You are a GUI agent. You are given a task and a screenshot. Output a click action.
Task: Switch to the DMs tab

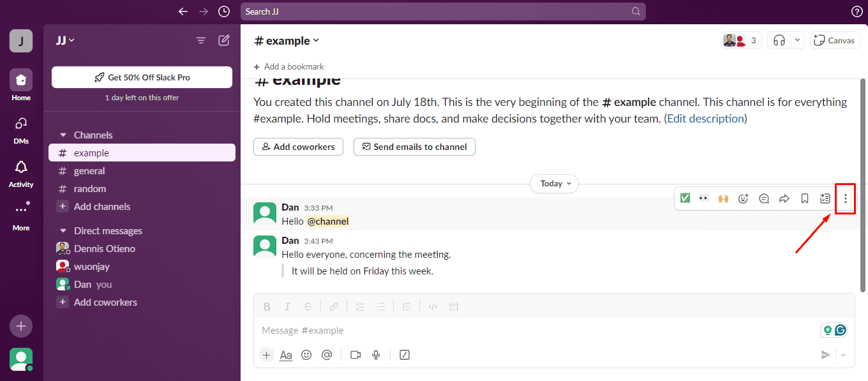[21, 130]
